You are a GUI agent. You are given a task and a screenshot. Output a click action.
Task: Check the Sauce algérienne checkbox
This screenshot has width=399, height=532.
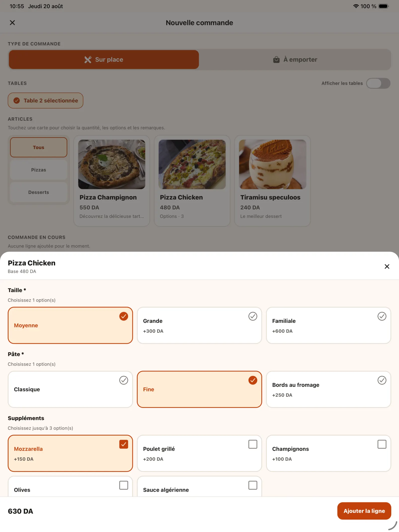pos(253,485)
